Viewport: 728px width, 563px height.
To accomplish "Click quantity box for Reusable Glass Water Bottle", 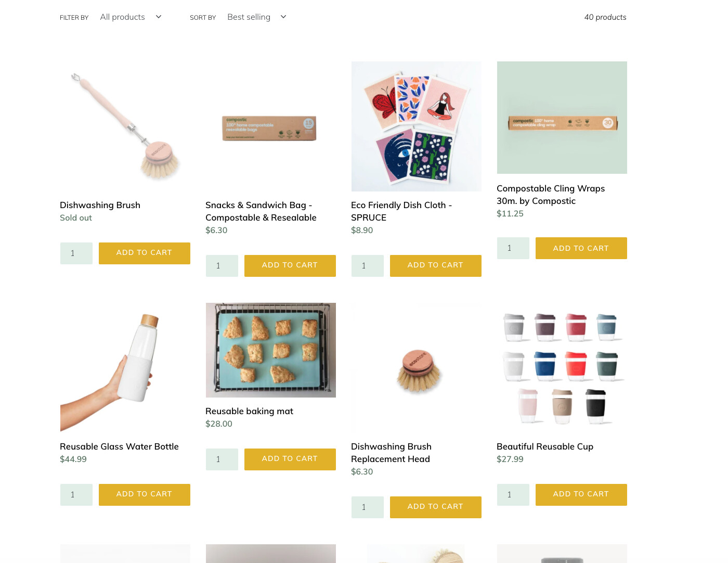I will pos(76,495).
